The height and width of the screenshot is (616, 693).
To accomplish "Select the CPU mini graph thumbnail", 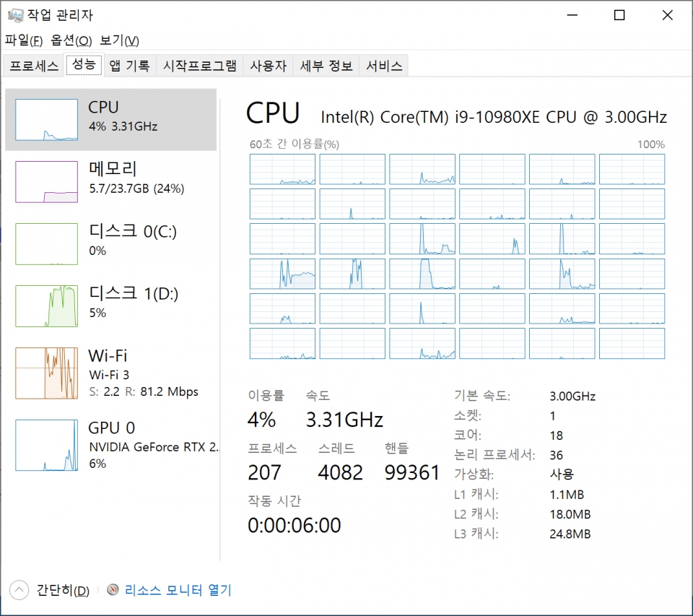I will tap(46, 120).
